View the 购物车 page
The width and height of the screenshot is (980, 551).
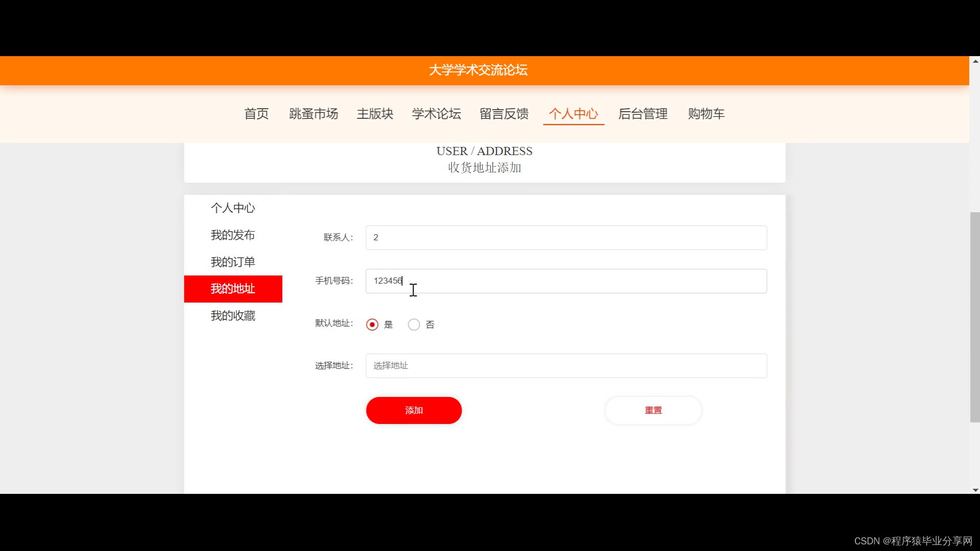click(x=706, y=114)
